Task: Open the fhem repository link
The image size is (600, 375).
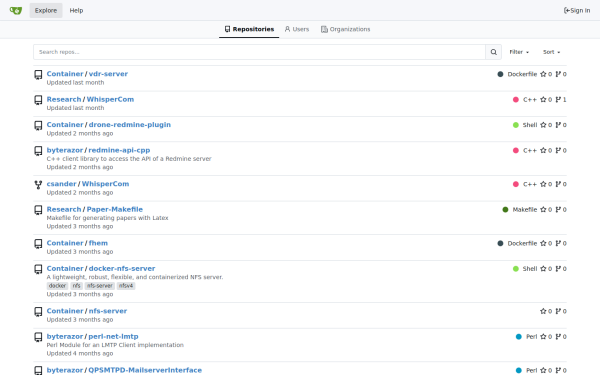Action: [98, 243]
